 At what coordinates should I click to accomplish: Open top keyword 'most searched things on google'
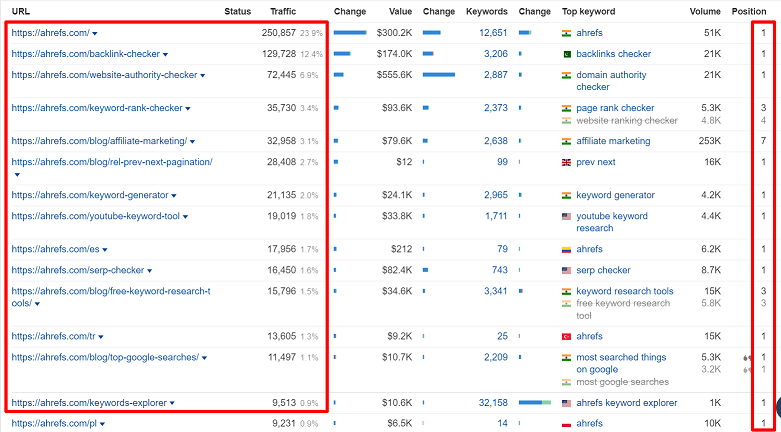pyautogui.click(x=621, y=363)
